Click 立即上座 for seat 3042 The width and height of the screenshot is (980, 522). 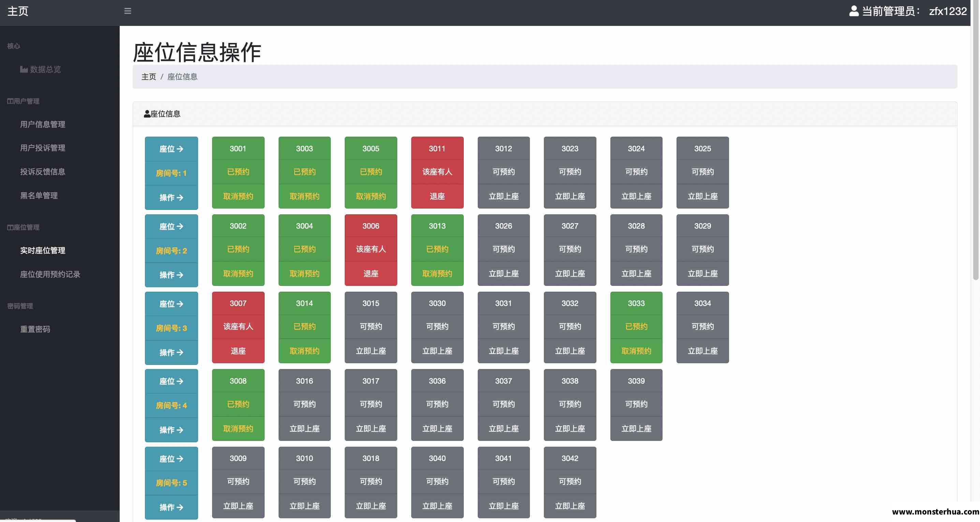[x=570, y=506]
